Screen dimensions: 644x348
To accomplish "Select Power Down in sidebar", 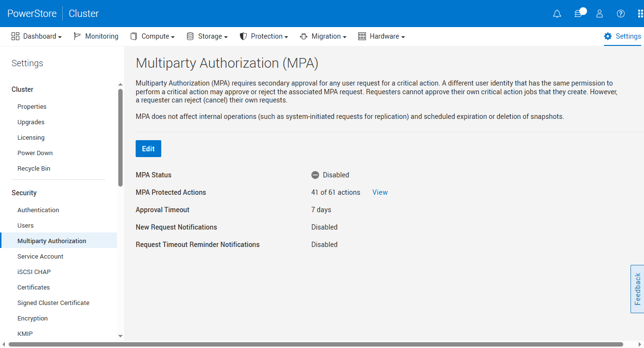I will 35,153.
